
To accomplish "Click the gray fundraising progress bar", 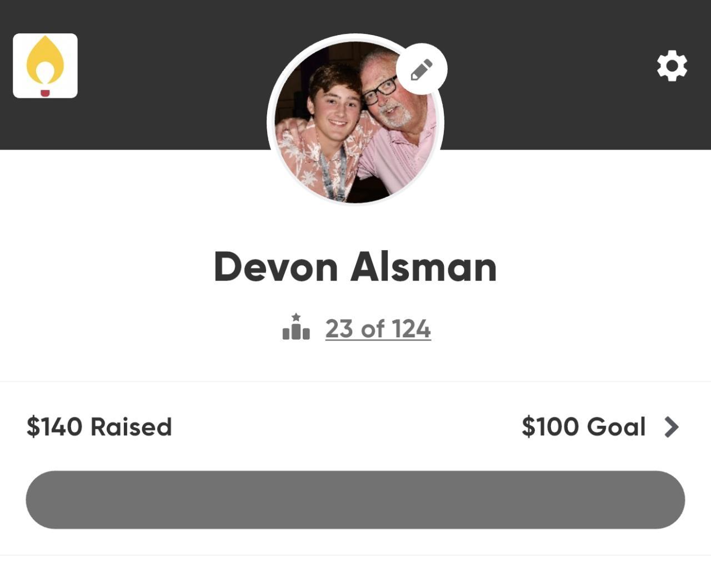I will pyautogui.click(x=355, y=500).
